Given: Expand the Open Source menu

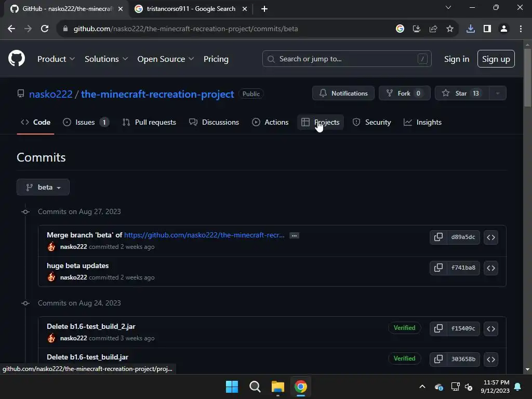Looking at the screenshot, I should point(166,59).
